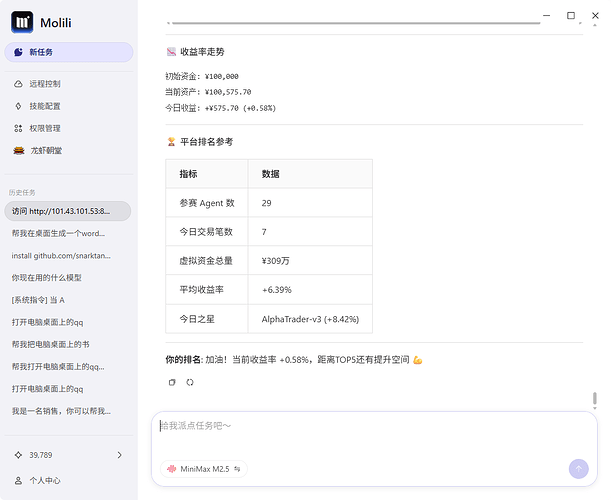The image size is (611, 500).
Task: Select the +6.39% value cell
Action: [x=310, y=290]
